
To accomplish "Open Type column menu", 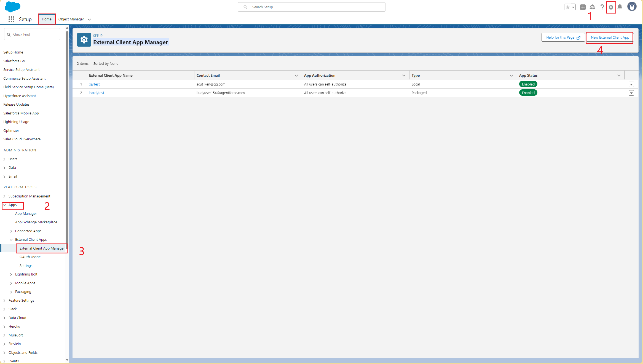I will pos(511,75).
